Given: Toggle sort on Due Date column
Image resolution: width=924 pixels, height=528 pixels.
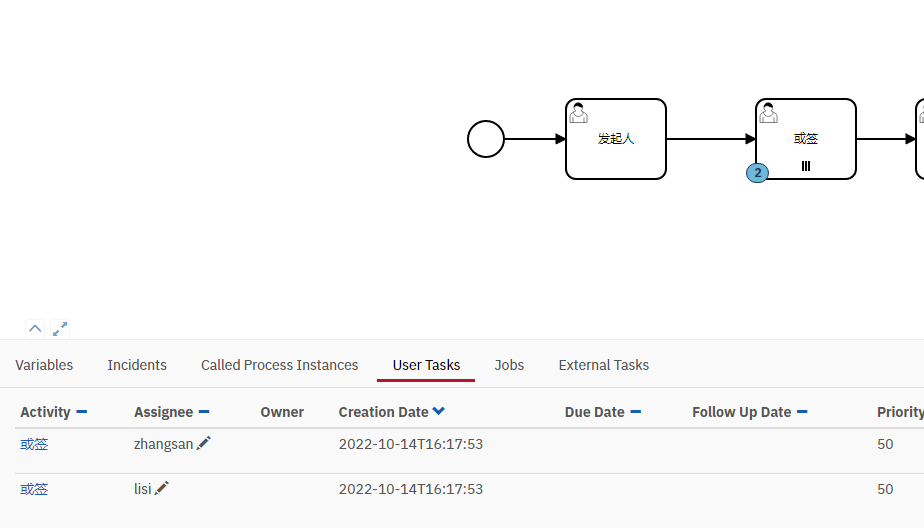Looking at the screenshot, I should point(636,412).
